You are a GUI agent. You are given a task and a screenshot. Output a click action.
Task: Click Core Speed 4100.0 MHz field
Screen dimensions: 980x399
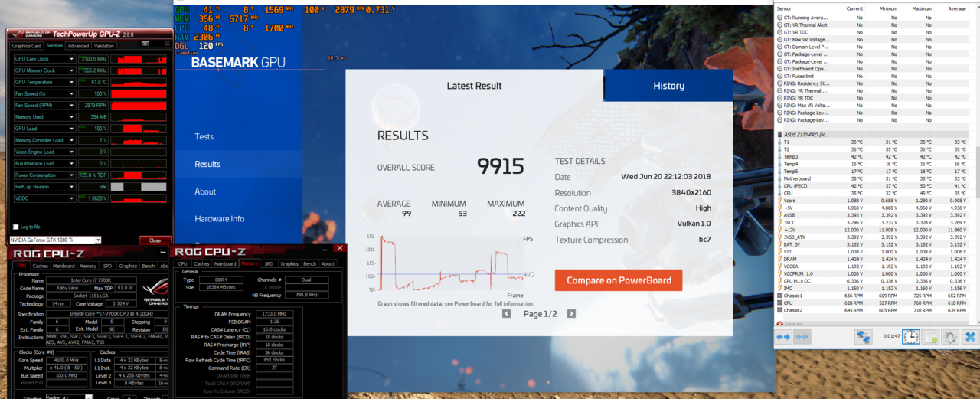[68, 360]
